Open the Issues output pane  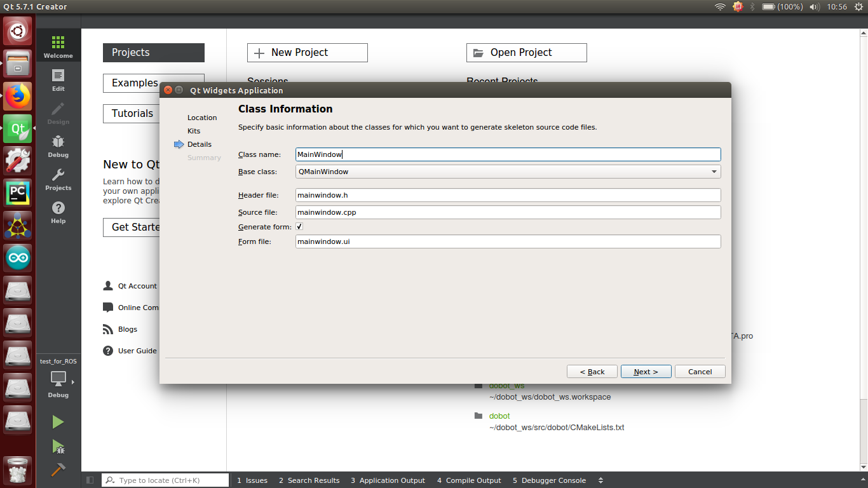click(x=252, y=480)
